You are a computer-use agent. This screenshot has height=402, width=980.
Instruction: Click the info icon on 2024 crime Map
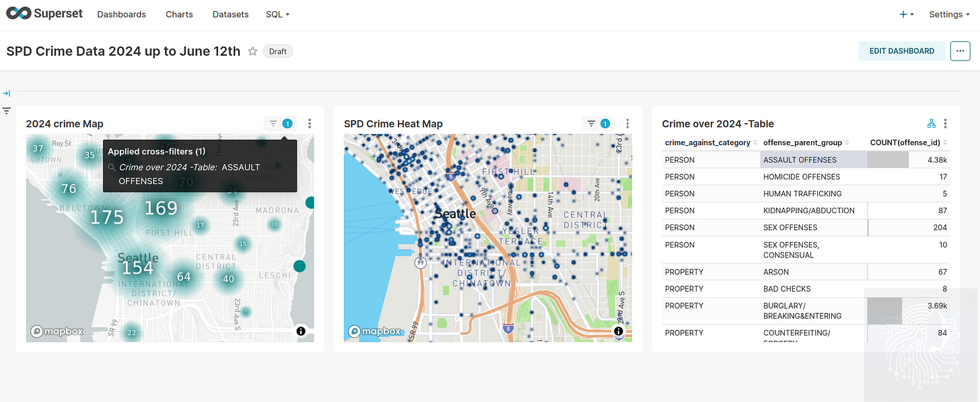pos(300,331)
